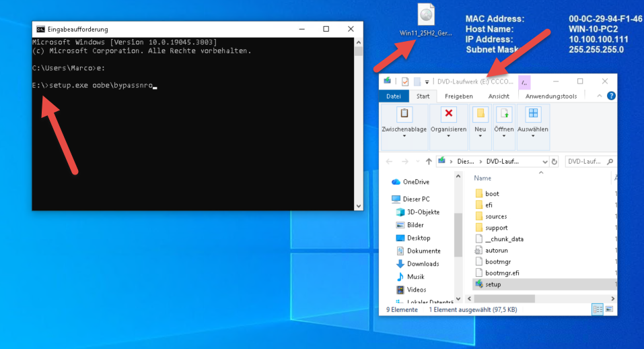Click the Auswählen ribbon icon
644x349 pixels.
[533, 114]
